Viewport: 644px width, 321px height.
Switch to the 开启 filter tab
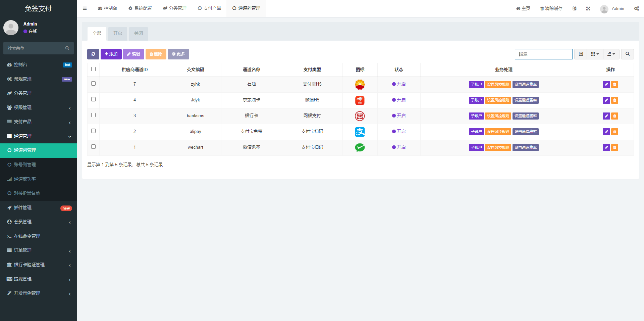pyautogui.click(x=118, y=34)
